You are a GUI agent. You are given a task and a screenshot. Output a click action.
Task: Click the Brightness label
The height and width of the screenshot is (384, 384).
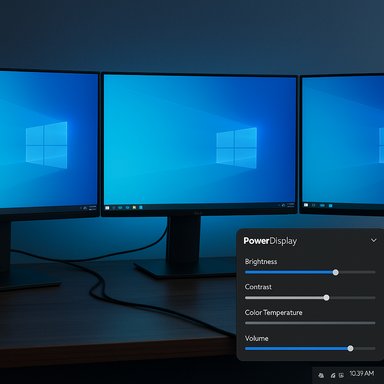tap(261, 262)
